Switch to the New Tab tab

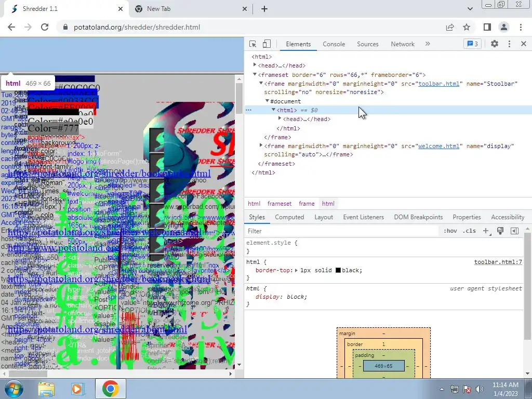point(191,9)
